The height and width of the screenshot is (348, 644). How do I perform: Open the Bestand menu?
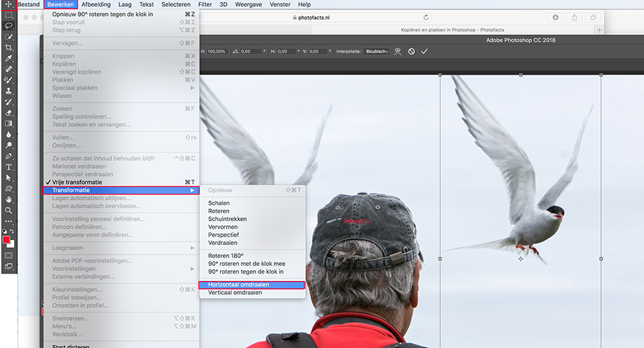click(29, 5)
